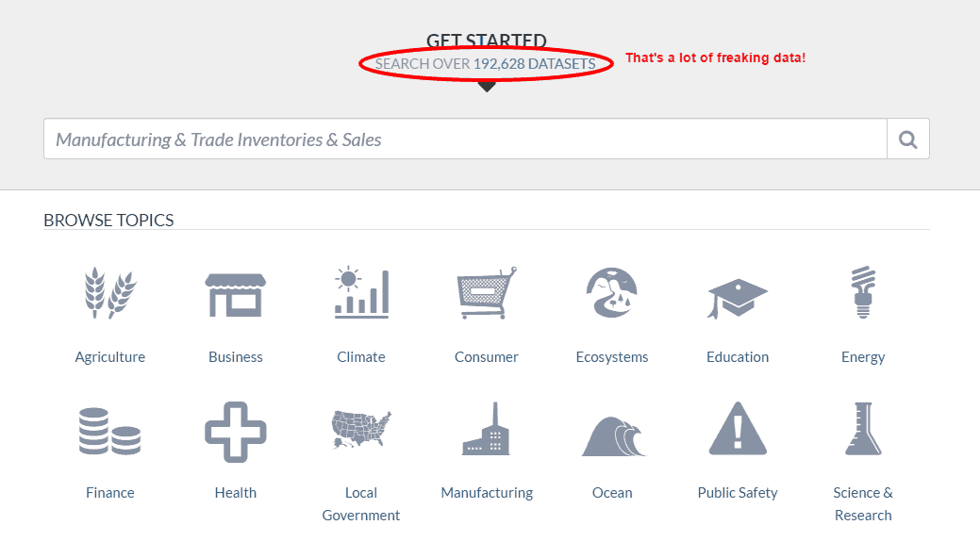The image size is (980, 558).
Task: Expand the arrow below the dataset count
Action: point(487,86)
